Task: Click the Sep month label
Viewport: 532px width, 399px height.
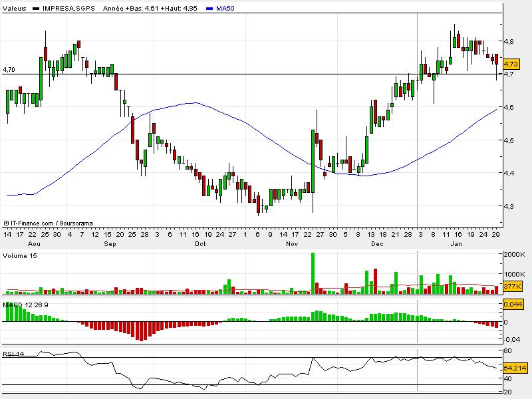Action: [x=110, y=243]
